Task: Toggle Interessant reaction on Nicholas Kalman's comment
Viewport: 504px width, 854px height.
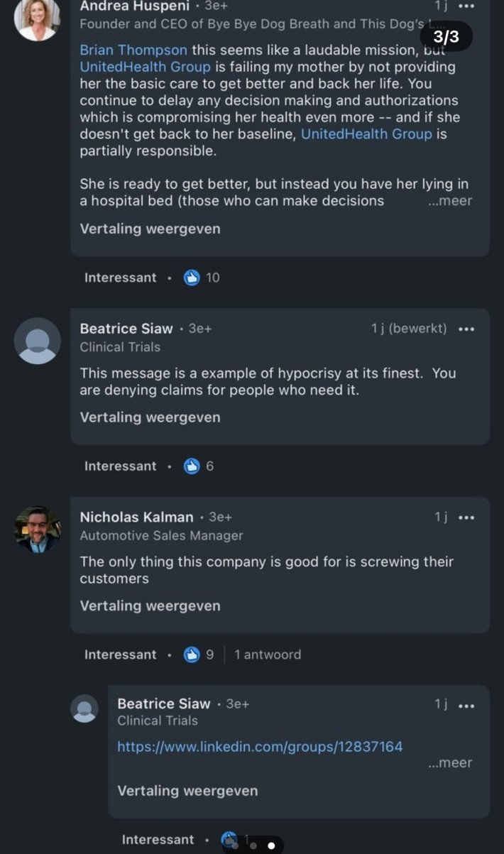Action: 120,654
